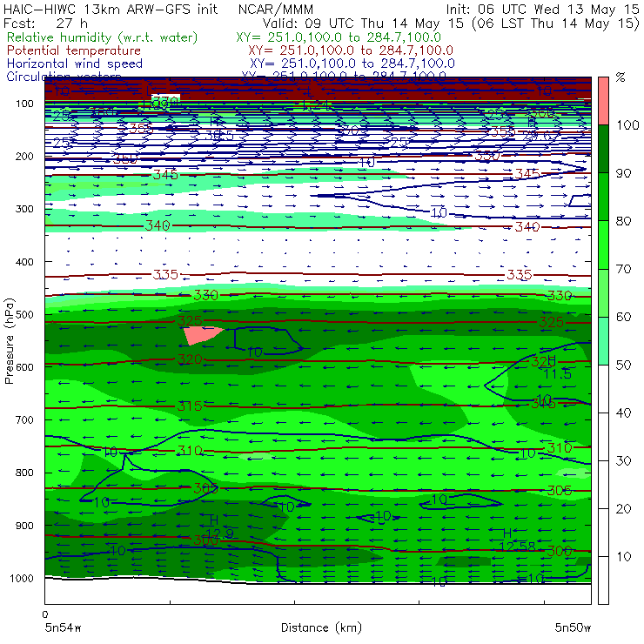The image size is (644, 644).
Task: Click the 600 hPa pressure axis tick label
Action: [x=24, y=367]
